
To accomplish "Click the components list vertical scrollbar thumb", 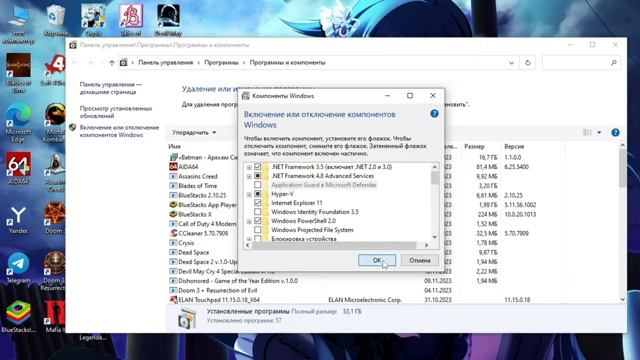I will click(x=435, y=178).
